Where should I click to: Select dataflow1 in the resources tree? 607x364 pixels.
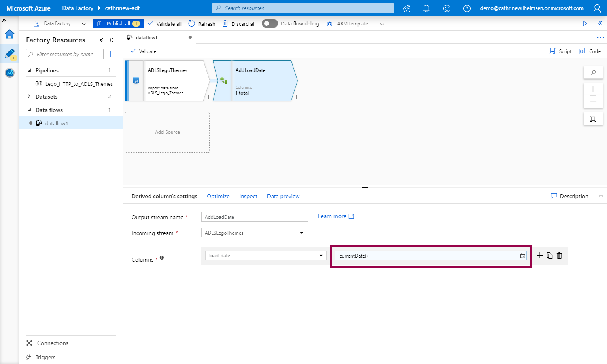coord(57,123)
